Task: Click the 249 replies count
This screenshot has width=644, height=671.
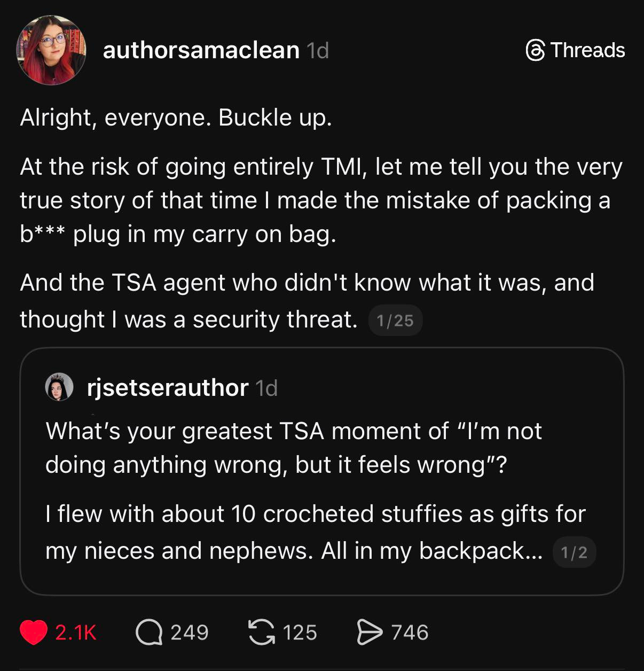Action: tap(189, 633)
